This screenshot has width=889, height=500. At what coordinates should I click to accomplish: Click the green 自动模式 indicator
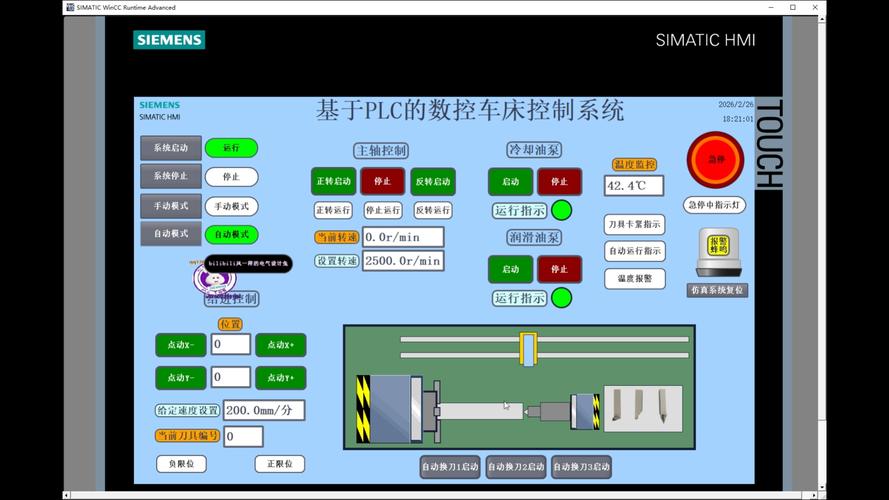[231, 234]
